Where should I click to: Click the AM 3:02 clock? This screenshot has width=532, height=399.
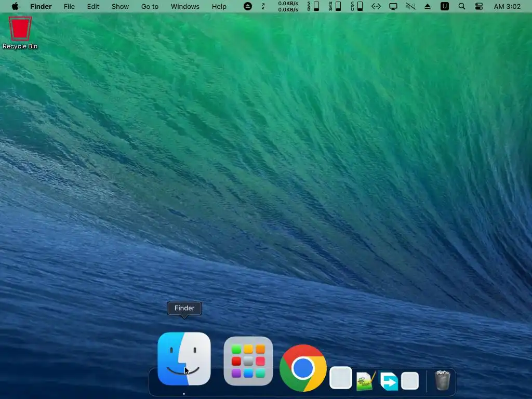click(x=507, y=6)
